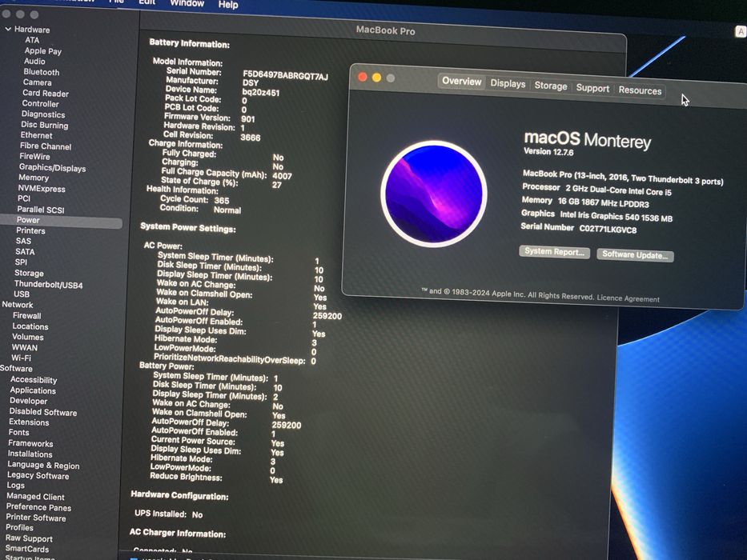The width and height of the screenshot is (747, 560).
Task: Open Profiles software entry
Action: [19, 528]
